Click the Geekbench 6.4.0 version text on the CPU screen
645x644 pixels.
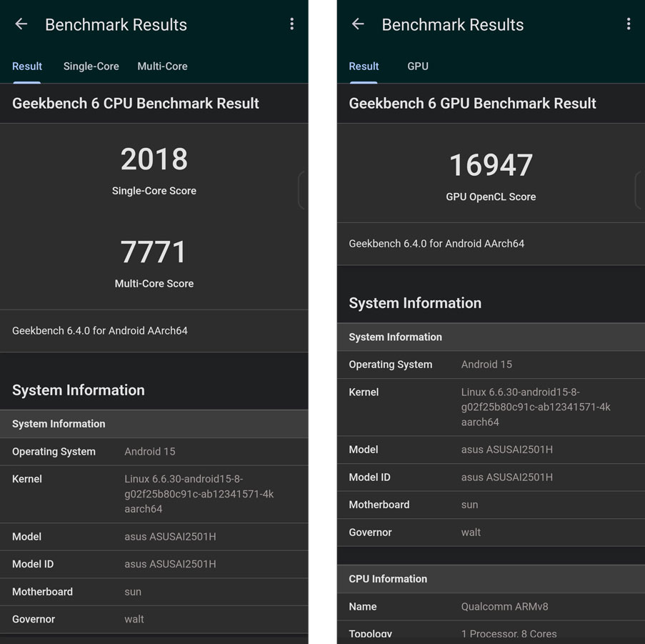100,331
